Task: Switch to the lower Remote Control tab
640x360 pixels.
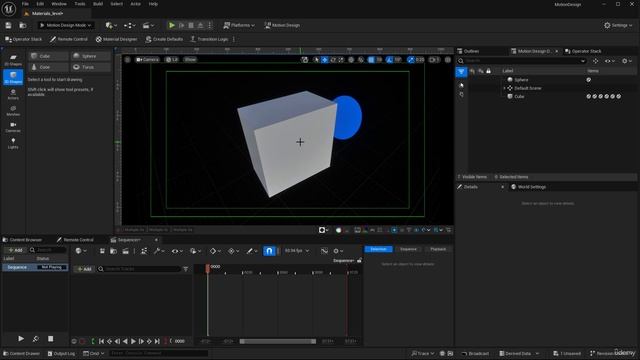Action: [76, 240]
